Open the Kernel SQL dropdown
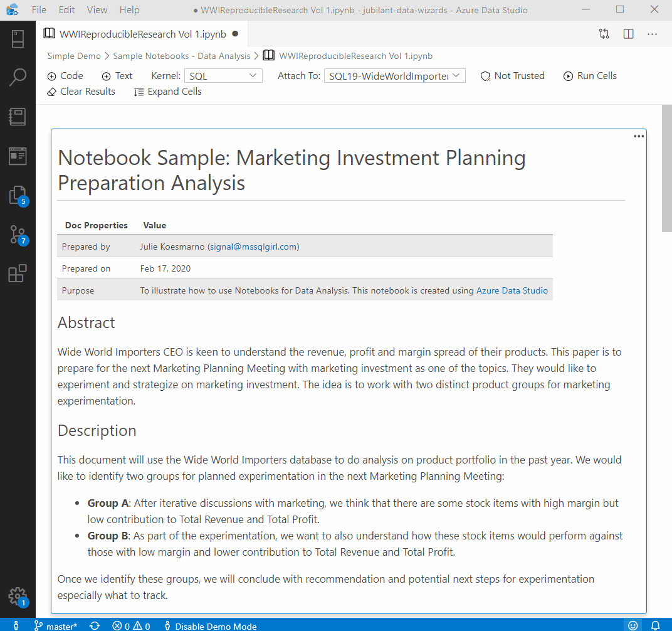 (x=223, y=76)
